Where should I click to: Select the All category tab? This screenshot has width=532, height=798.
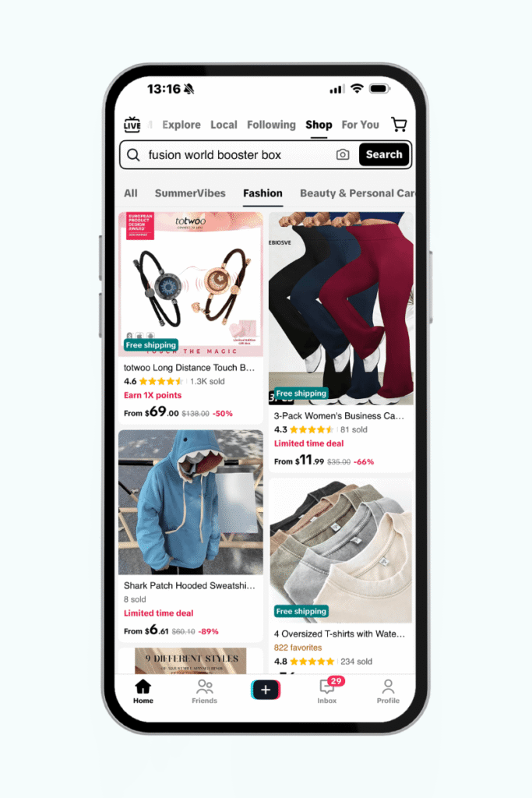click(131, 193)
